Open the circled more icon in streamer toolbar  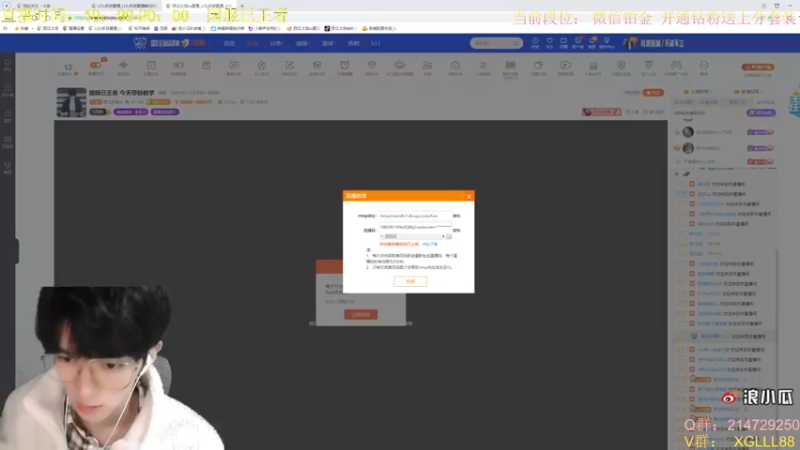coord(704,65)
